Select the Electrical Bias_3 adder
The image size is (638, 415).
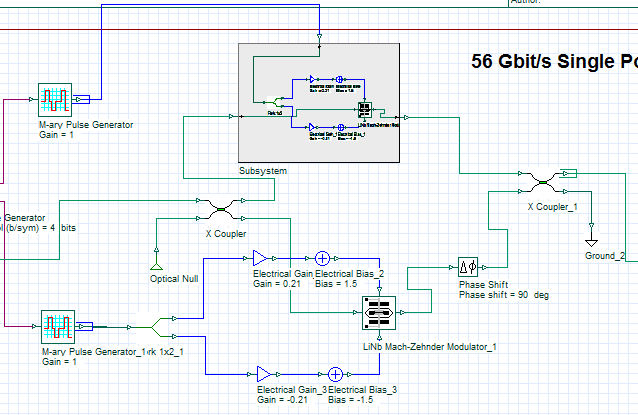coord(335,374)
